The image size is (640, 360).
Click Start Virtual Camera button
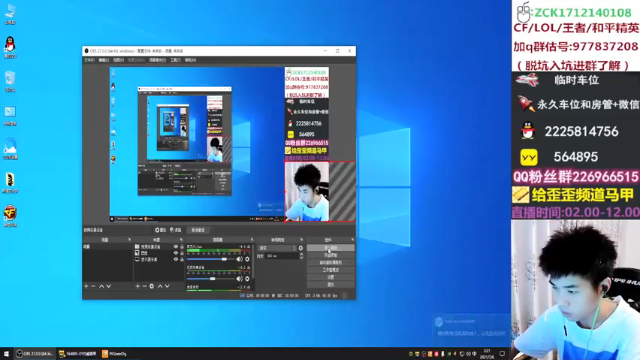(331, 262)
